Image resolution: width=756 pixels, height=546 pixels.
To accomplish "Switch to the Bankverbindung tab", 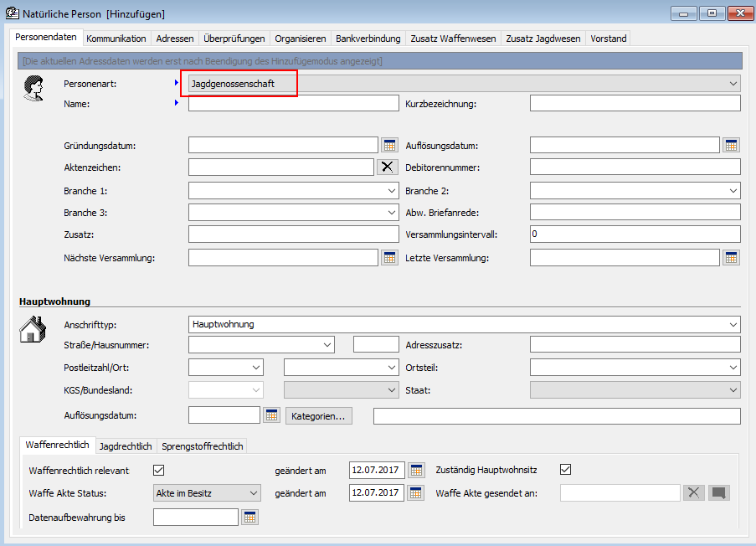I will tap(368, 39).
